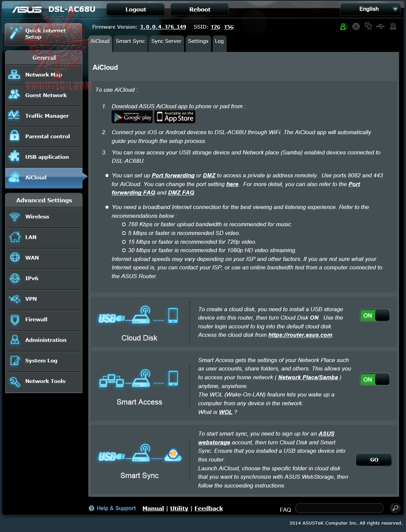Click the T5G SSID link
Screen dimensions: 406x532
229,27
